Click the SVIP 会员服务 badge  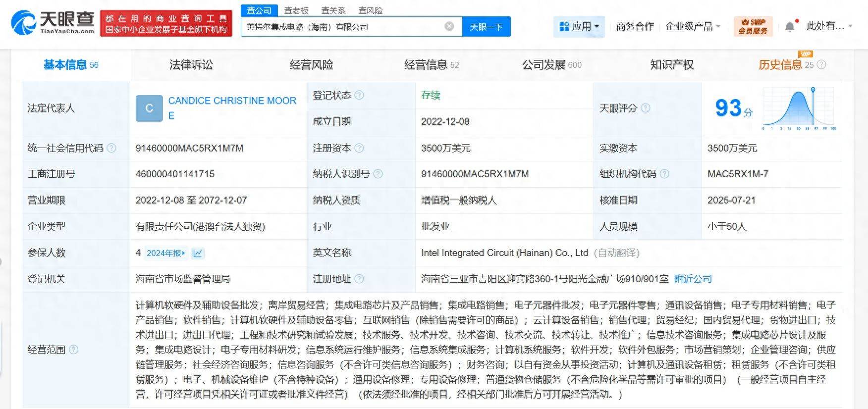point(753,26)
